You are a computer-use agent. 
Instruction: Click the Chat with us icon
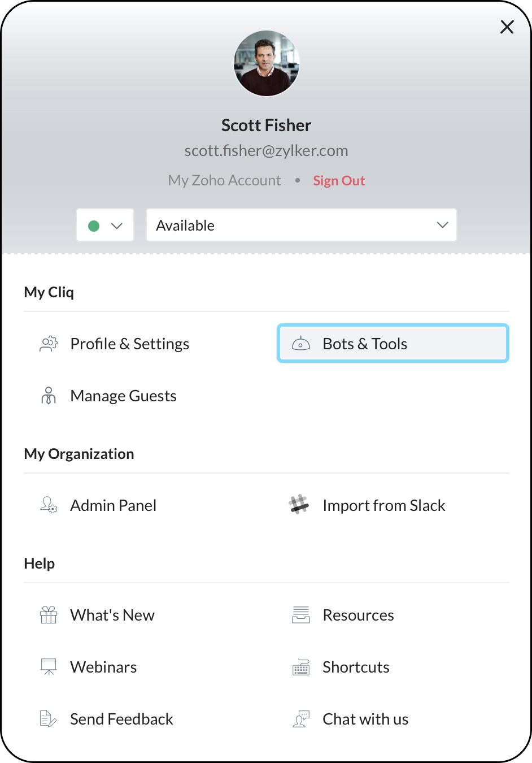coord(301,719)
